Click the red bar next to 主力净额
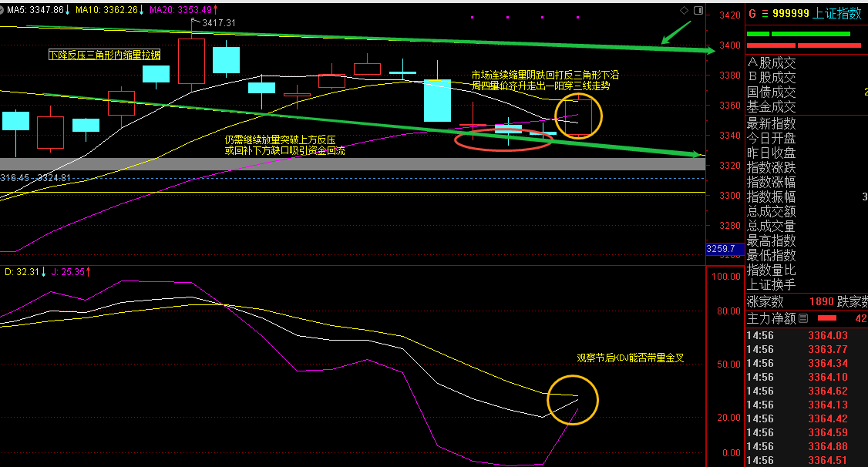 (x=827, y=318)
